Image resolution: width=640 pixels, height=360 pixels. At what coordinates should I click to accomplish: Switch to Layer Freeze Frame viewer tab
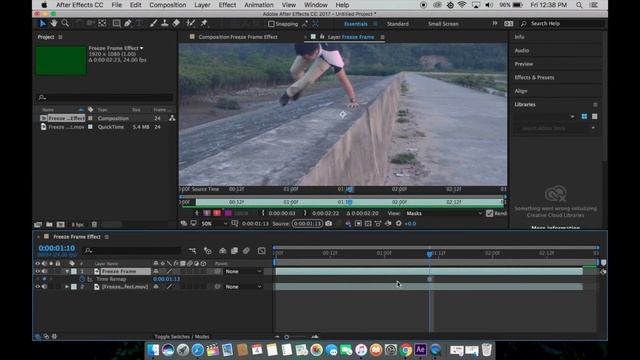[350, 37]
